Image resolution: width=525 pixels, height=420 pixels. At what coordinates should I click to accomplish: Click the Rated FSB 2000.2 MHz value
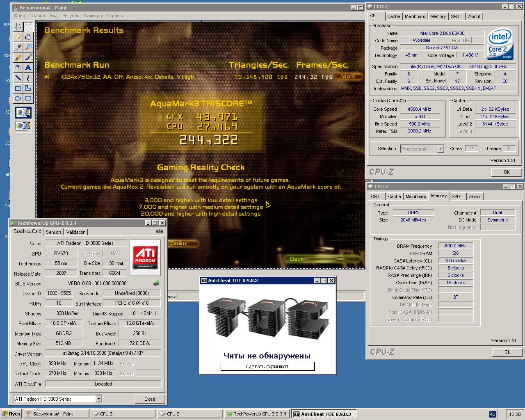[420, 131]
